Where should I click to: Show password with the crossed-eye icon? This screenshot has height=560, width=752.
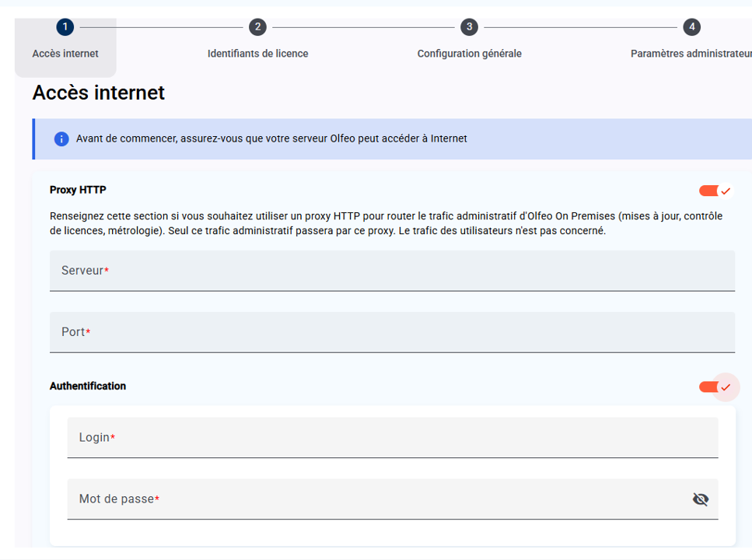click(x=700, y=499)
